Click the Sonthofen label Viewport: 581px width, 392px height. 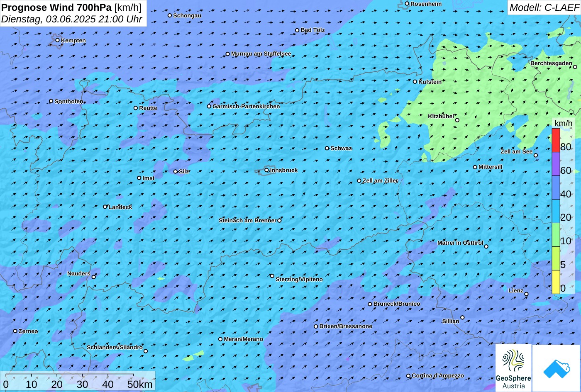pyautogui.click(x=69, y=101)
